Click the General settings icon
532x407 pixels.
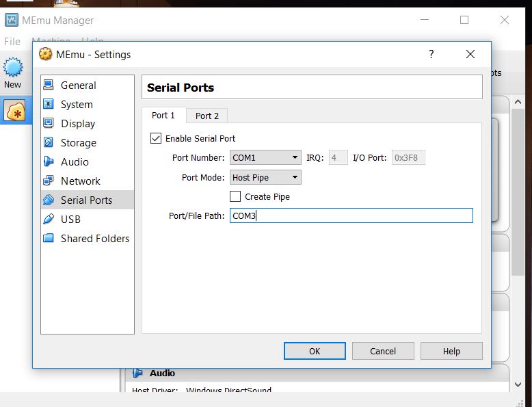(x=49, y=86)
